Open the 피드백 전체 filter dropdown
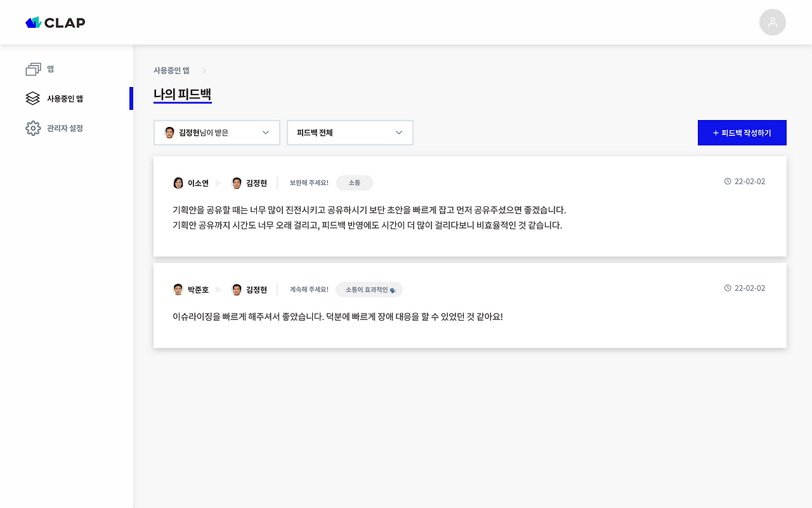This screenshot has width=812, height=508. (x=350, y=132)
